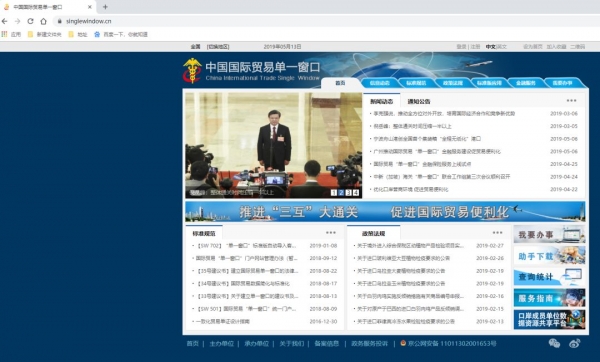
Task: Click the 注册 register link
Action: 475,47
